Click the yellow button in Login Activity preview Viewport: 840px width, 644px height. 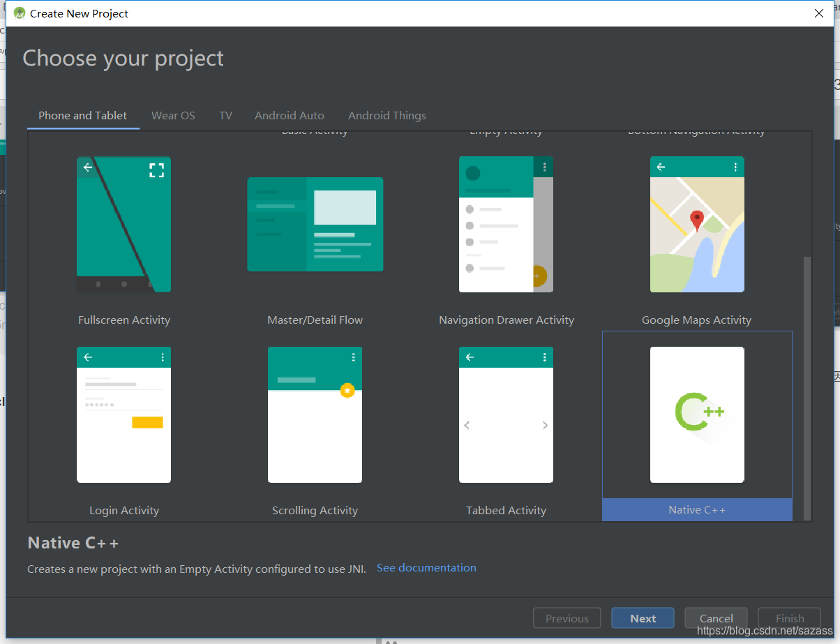pyautogui.click(x=147, y=422)
